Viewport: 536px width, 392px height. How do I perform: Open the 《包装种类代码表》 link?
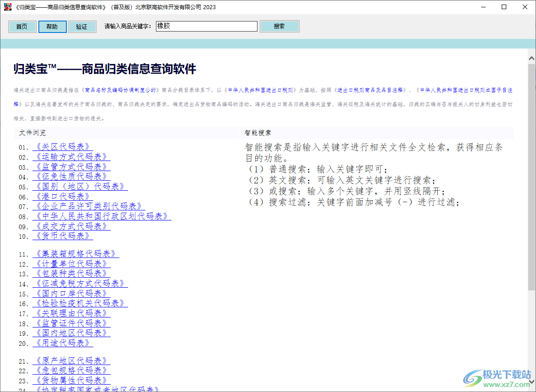coord(71,274)
